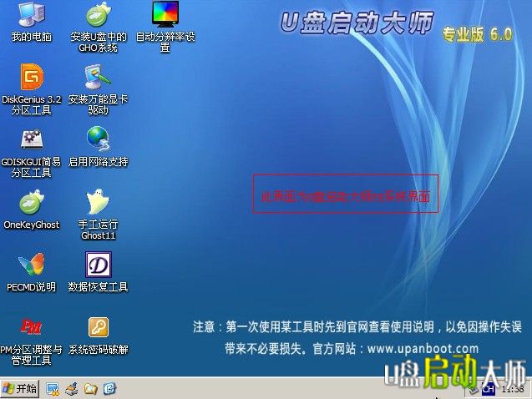
Task: Open 系统密码破解 key icon
Action: 98,327
